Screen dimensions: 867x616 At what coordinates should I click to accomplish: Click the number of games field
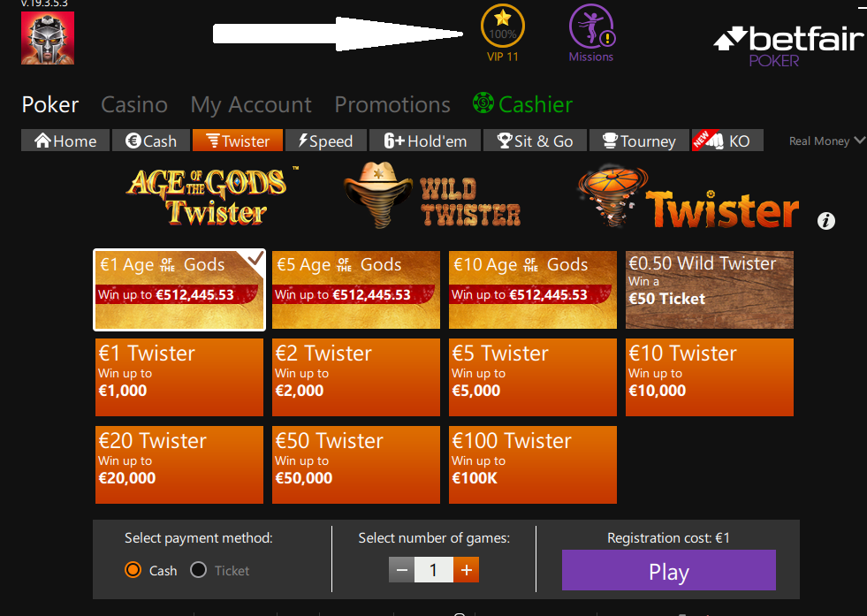coord(434,569)
